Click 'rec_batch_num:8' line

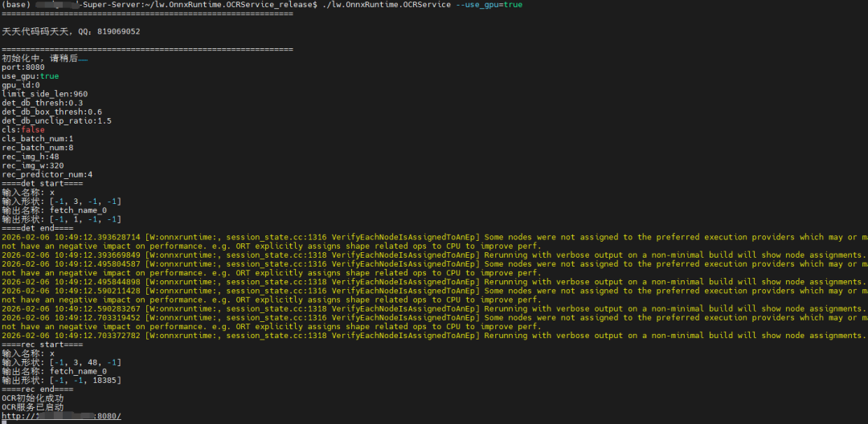(38, 148)
